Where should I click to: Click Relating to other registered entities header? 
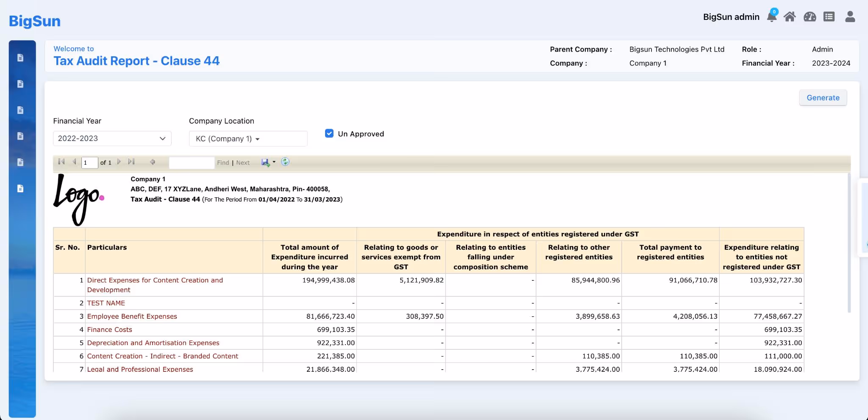(x=579, y=252)
